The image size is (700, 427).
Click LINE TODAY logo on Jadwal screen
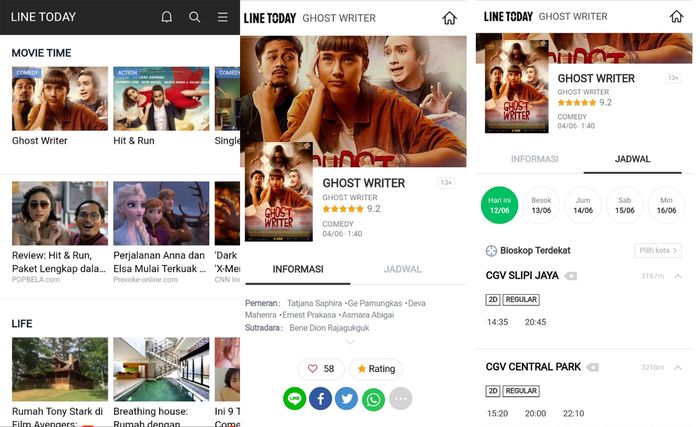[508, 17]
